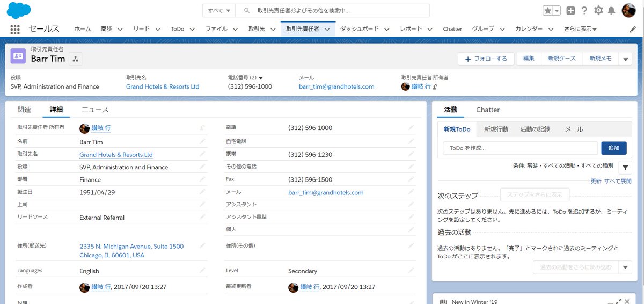
Task: Edit the Languages field pencil icon
Action: (202, 271)
